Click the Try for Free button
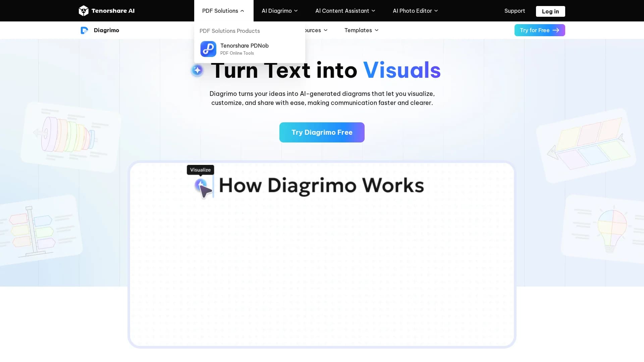 540,30
